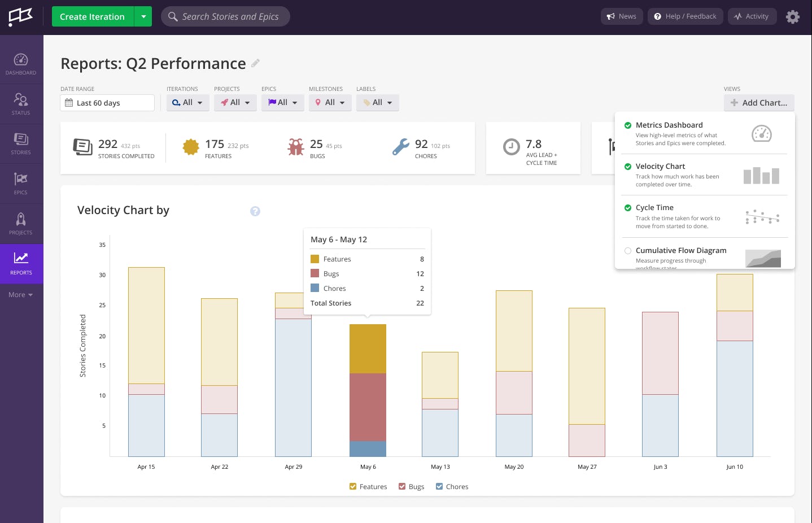
Task: Open the Milestones filter dropdown
Action: point(330,103)
